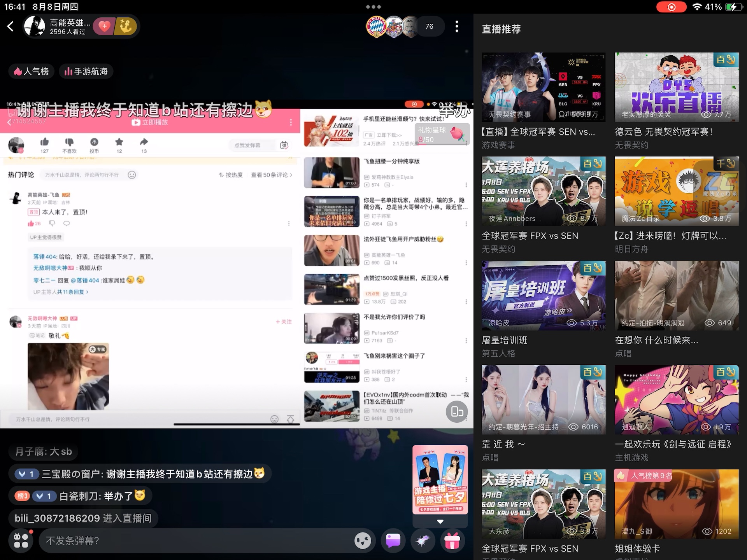Viewport: 747px width, 560px height.
Task: Tap the main live video area
Action: pyautogui.click(x=237, y=264)
